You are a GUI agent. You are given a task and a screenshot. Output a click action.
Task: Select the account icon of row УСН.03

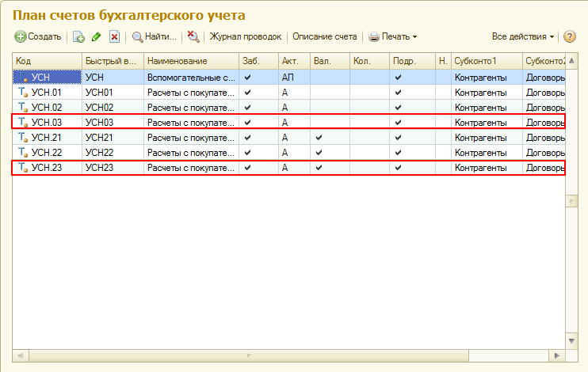point(23,122)
